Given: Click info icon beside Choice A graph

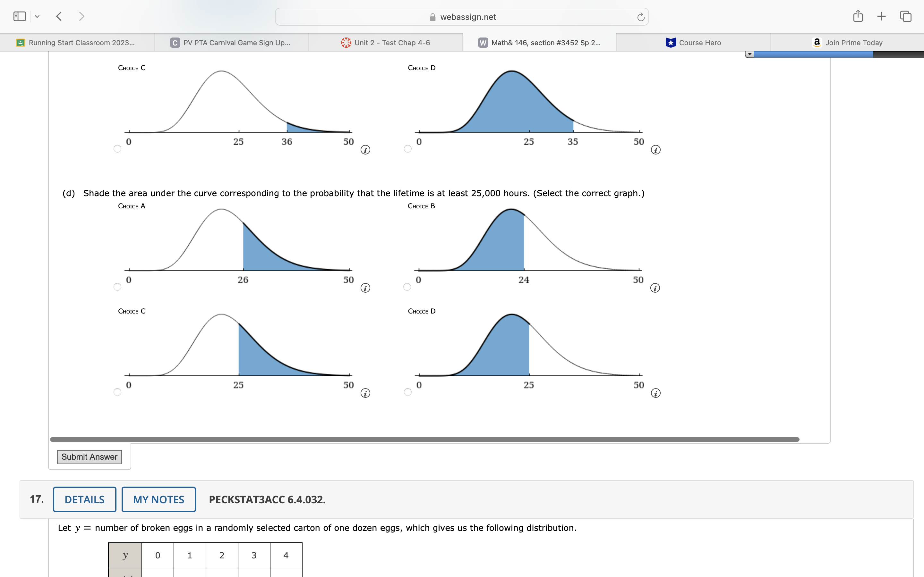Looking at the screenshot, I should pyautogui.click(x=365, y=288).
